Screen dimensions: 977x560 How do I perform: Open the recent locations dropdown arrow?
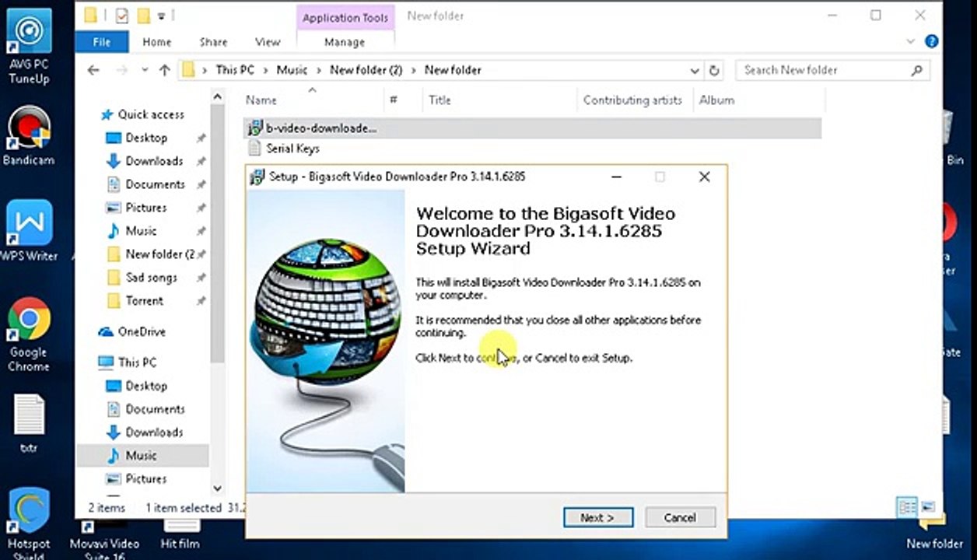coord(145,70)
